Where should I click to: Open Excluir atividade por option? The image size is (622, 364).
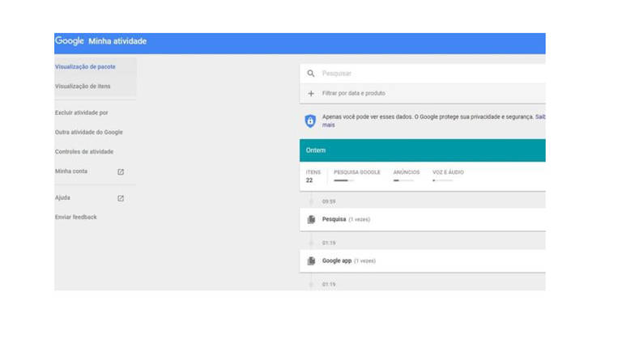click(81, 113)
